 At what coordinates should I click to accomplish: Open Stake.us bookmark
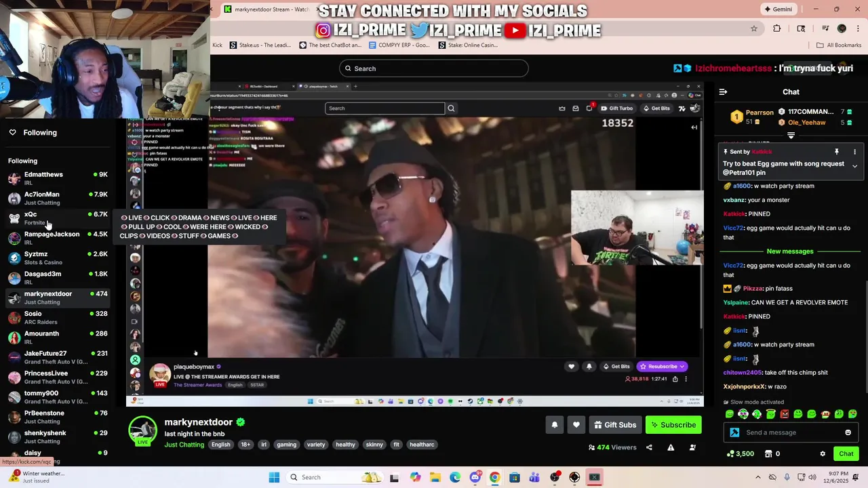tap(260, 45)
